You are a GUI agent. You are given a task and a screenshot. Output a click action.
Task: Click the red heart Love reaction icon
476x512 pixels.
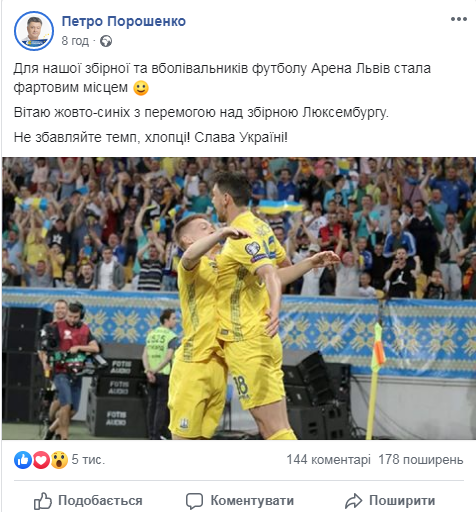click(x=41, y=460)
